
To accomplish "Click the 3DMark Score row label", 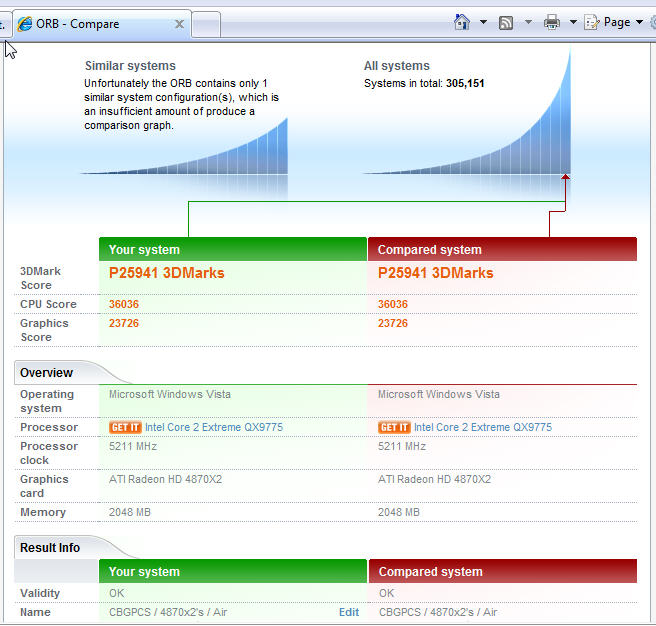I will coord(40,278).
